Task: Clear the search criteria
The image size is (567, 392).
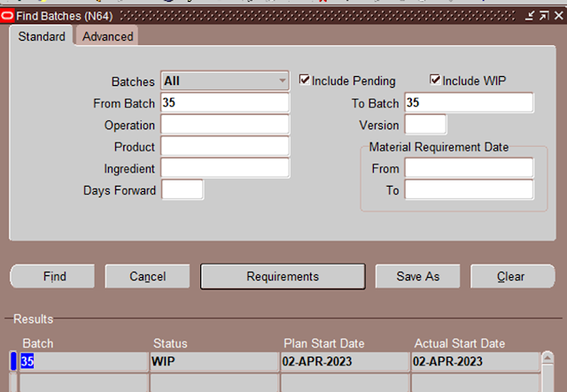Action: coord(512,276)
